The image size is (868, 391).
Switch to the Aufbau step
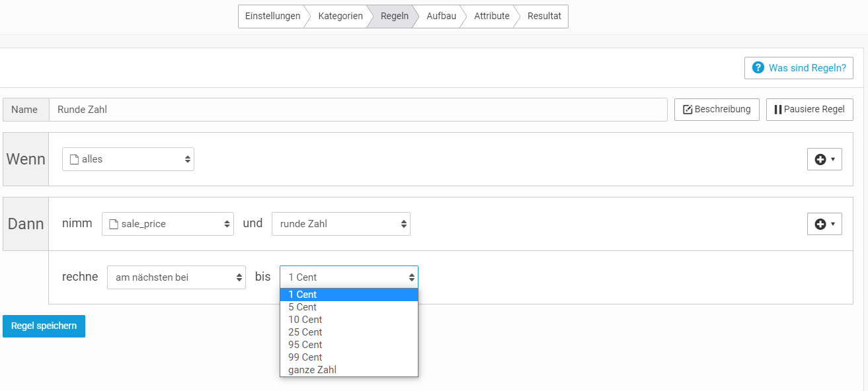441,17
